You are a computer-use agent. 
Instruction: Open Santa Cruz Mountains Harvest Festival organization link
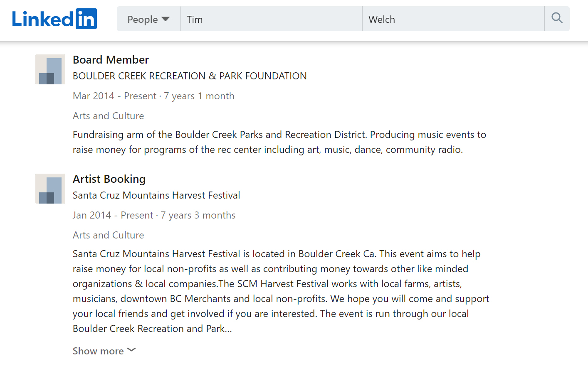coord(156,195)
